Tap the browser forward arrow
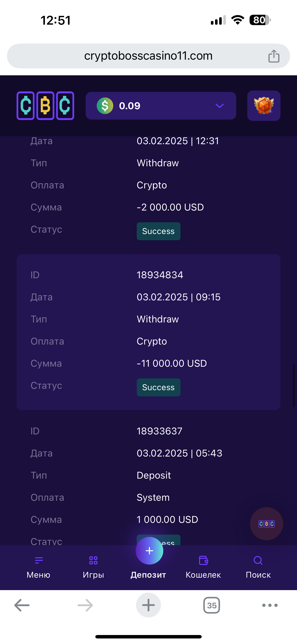297x644 pixels. click(x=85, y=605)
